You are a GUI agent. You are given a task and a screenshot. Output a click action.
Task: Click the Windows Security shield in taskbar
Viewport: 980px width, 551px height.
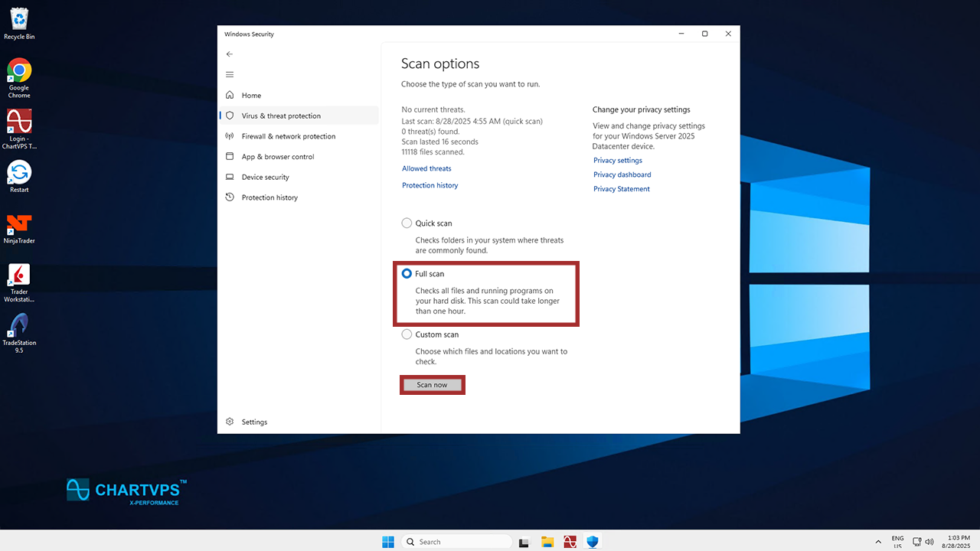(x=592, y=542)
